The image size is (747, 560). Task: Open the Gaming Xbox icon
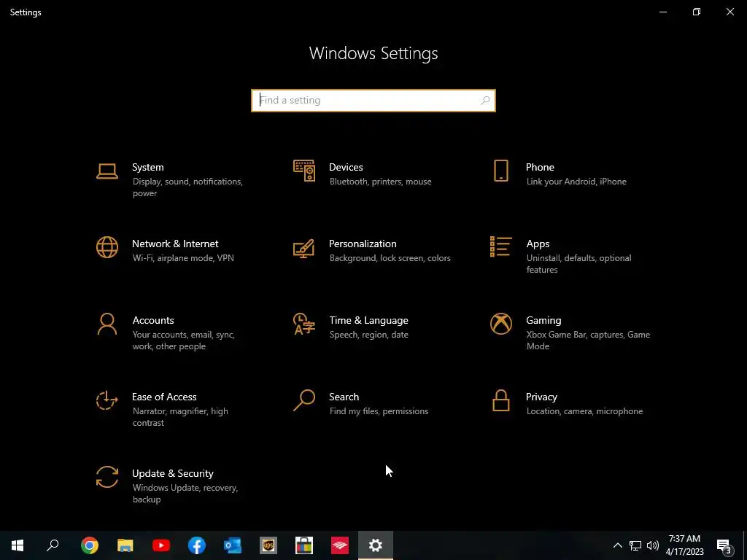[x=500, y=324]
